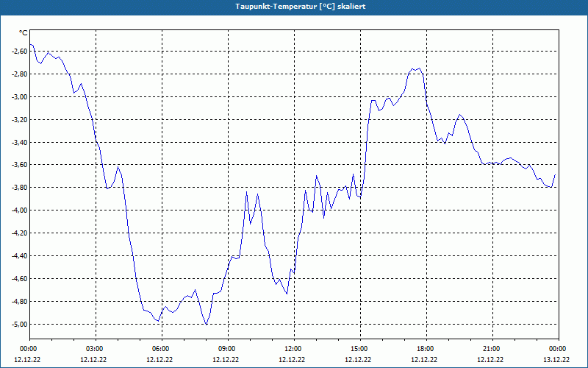
Task: Click the curve minimum near 08:00
Action: point(207,325)
